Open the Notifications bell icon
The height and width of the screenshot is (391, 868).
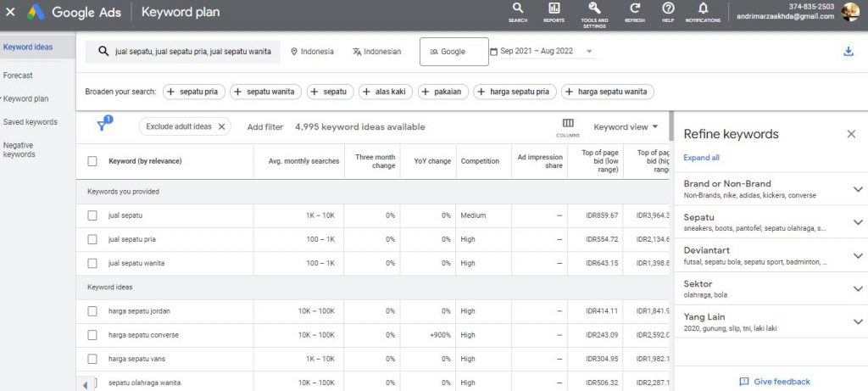click(x=703, y=8)
